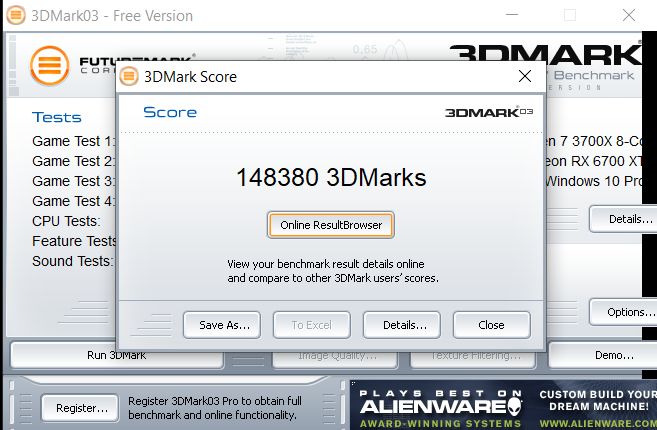Click the 3DMark Score dialog title icon
Viewport: 657px width, 430px height.
coord(129,77)
